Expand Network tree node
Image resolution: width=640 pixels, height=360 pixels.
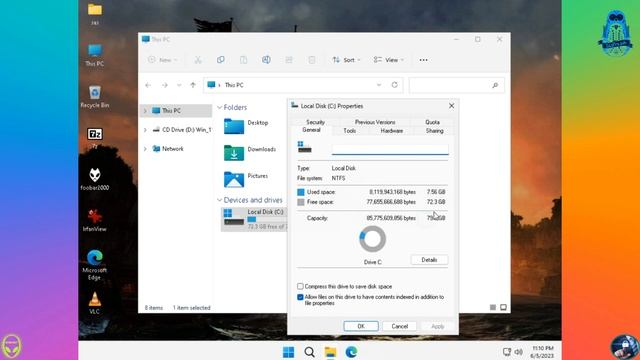click(145, 149)
